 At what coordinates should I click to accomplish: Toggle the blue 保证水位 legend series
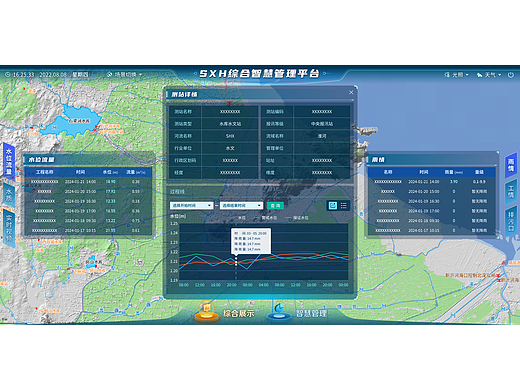coord(297,218)
